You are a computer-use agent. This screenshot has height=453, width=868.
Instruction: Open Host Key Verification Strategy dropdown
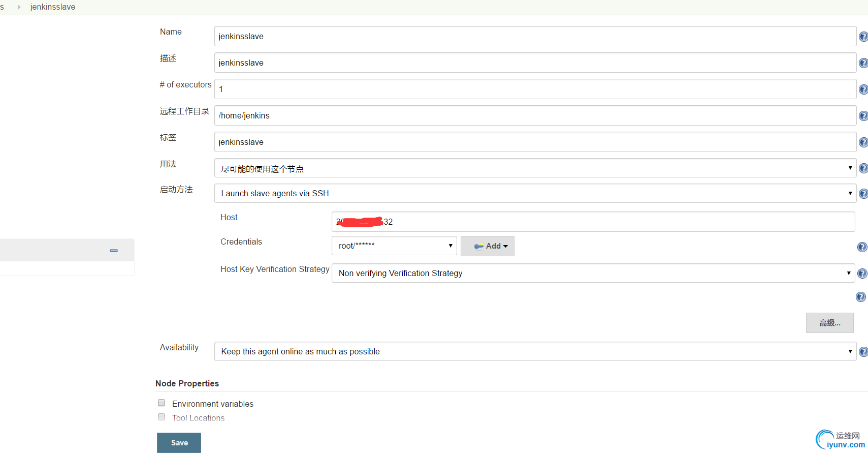[x=593, y=273]
